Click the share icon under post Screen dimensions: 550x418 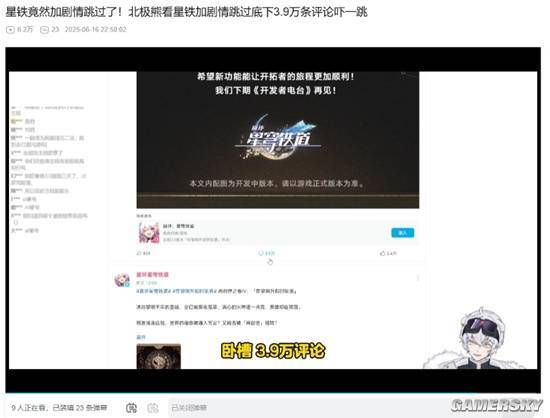click(x=139, y=253)
